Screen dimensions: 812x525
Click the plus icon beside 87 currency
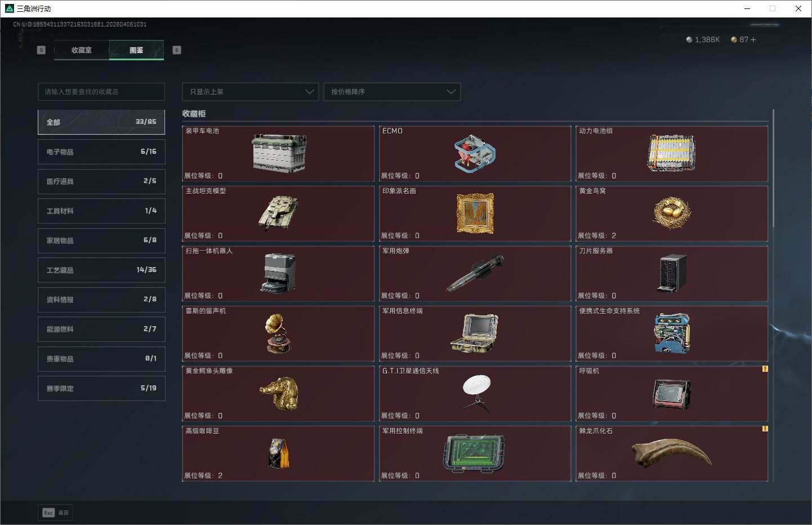pos(753,39)
